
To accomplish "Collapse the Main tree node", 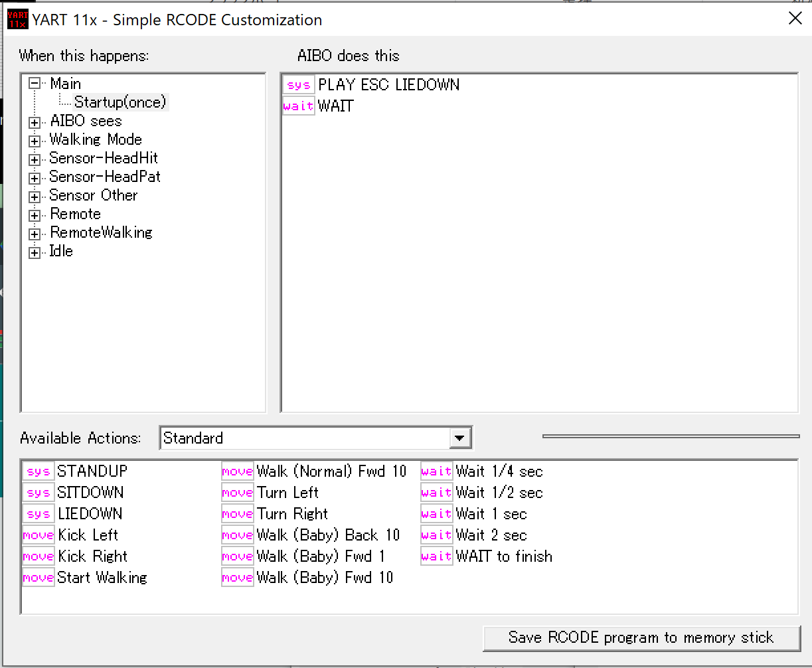I will (35, 84).
